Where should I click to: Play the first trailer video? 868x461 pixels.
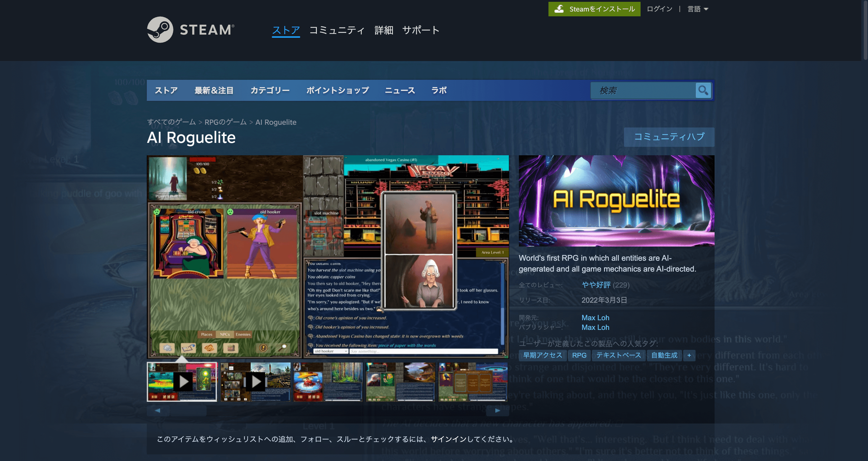[183, 381]
